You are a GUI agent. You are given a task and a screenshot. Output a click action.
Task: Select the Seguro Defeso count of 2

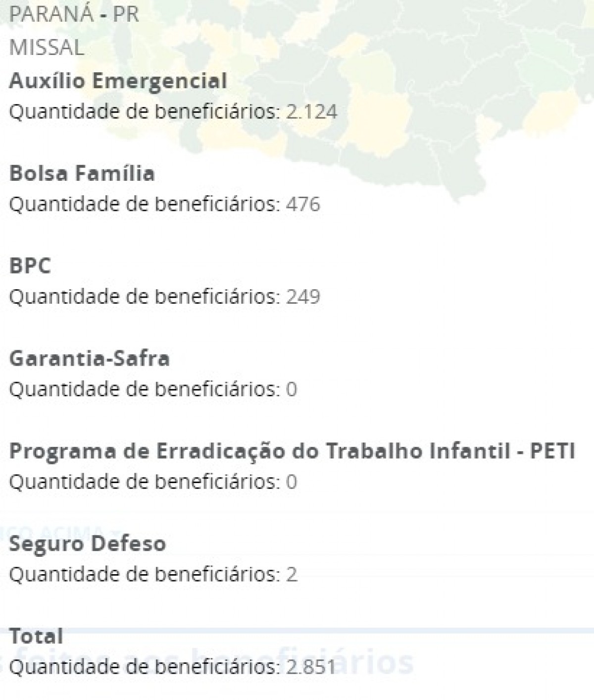pos(153,574)
